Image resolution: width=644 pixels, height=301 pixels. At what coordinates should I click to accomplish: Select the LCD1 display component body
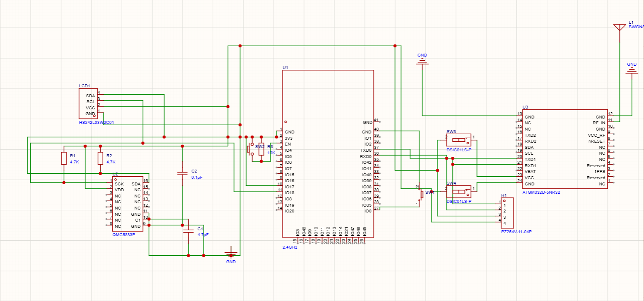(x=88, y=104)
